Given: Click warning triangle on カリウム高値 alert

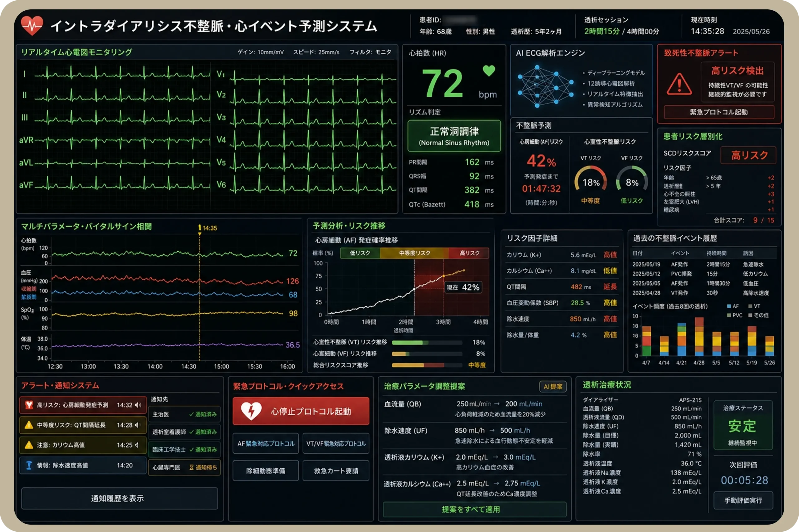Looking at the screenshot, I should pos(29,445).
